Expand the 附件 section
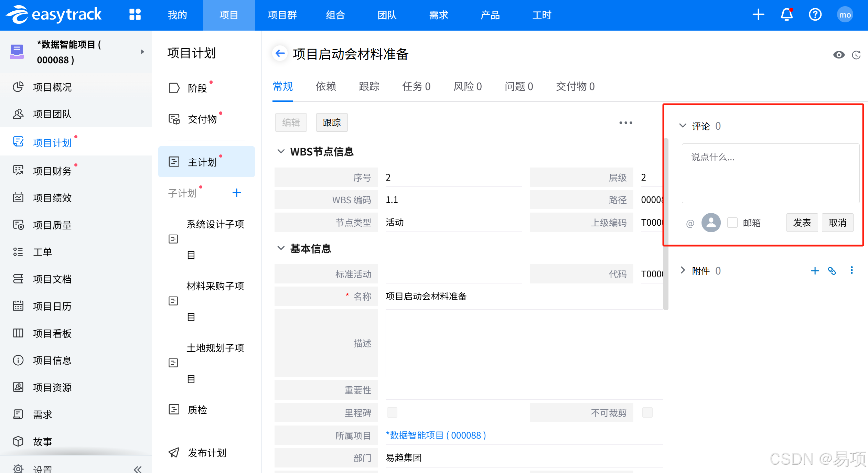The height and width of the screenshot is (473, 868). 683,270
